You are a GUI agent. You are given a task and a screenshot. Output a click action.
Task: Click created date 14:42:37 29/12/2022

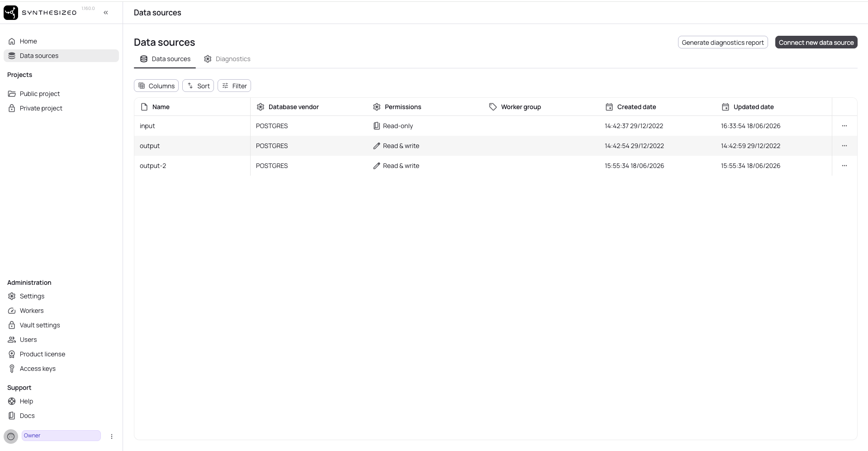pos(634,126)
